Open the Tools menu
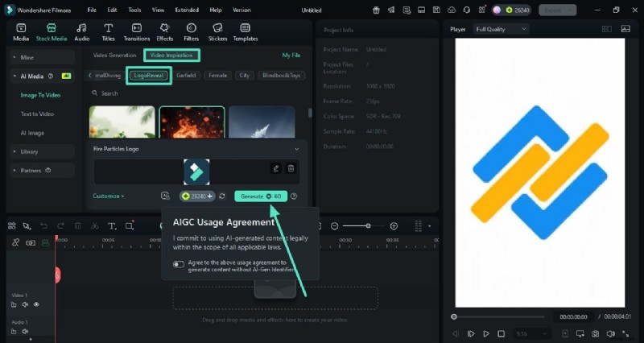The width and height of the screenshot is (644, 343). tap(134, 10)
